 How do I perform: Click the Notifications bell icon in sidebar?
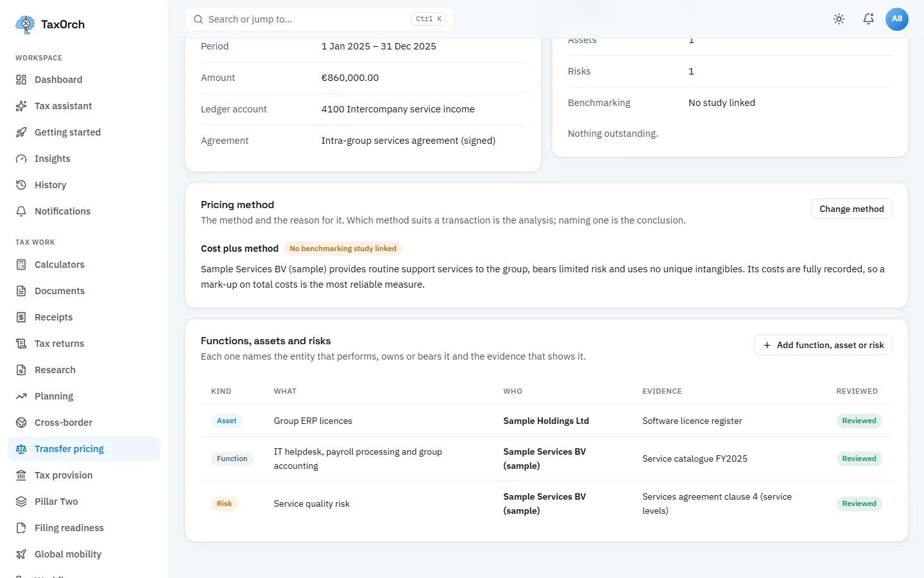(21, 211)
